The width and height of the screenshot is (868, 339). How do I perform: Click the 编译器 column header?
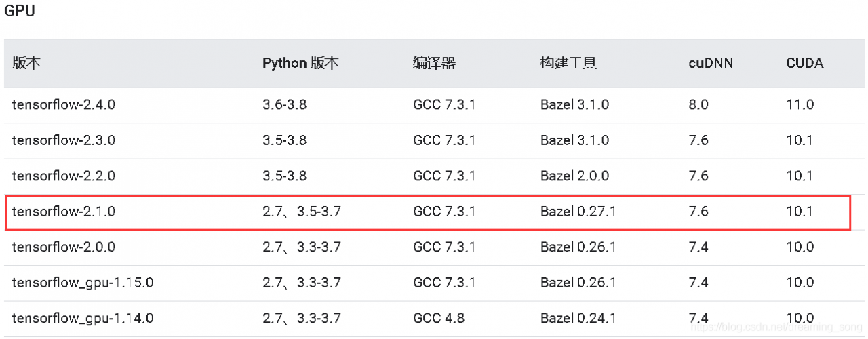434,63
